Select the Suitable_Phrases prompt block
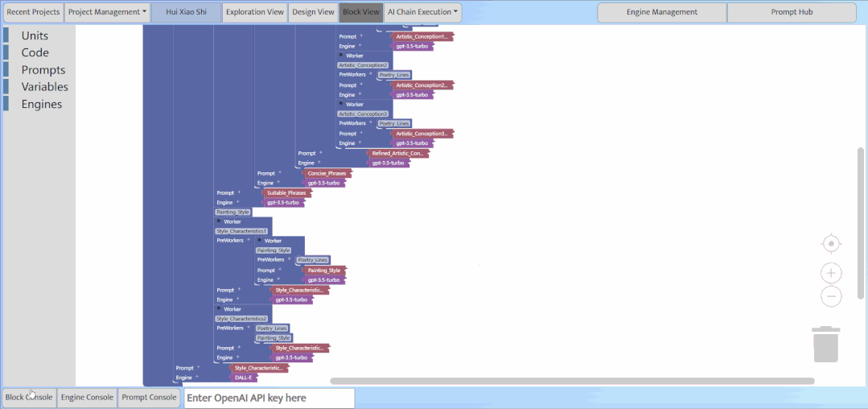Image resolution: width=868 pixels, height=409 pixels. click(x=286, y=193)
